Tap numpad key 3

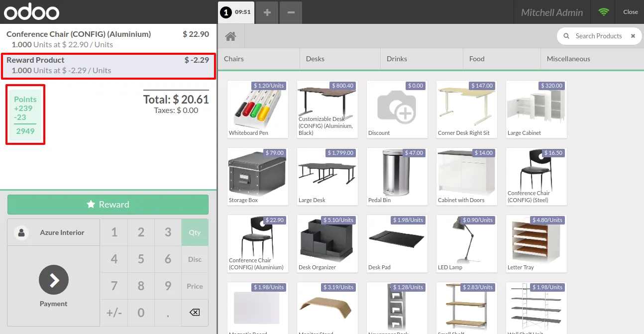[x=168, y=232]
